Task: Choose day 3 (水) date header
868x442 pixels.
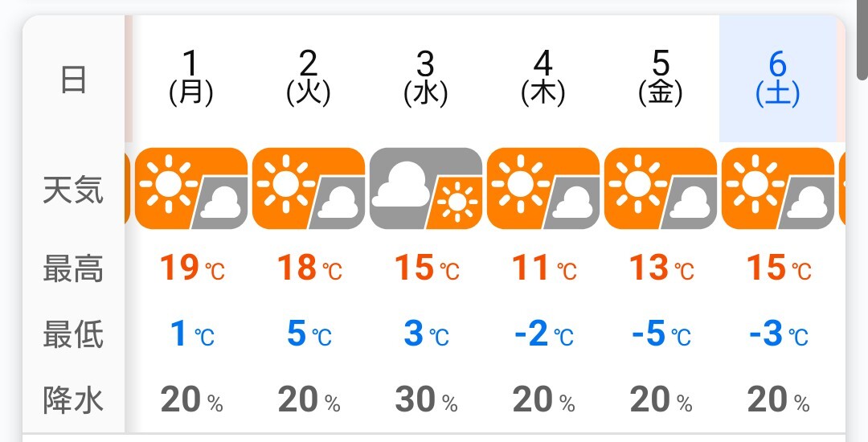Action: click(x=426, y=79)
